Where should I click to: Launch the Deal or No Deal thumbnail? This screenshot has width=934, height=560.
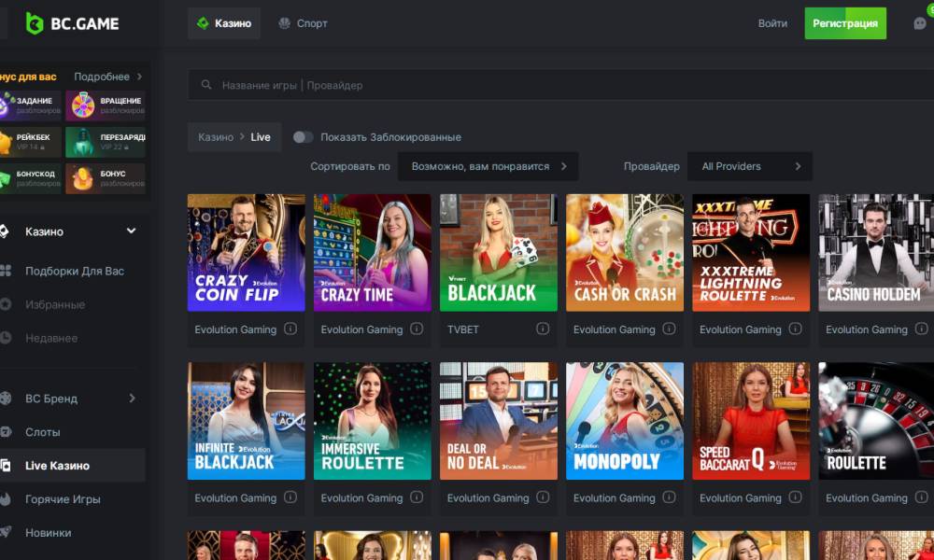[x=499, y=421]
